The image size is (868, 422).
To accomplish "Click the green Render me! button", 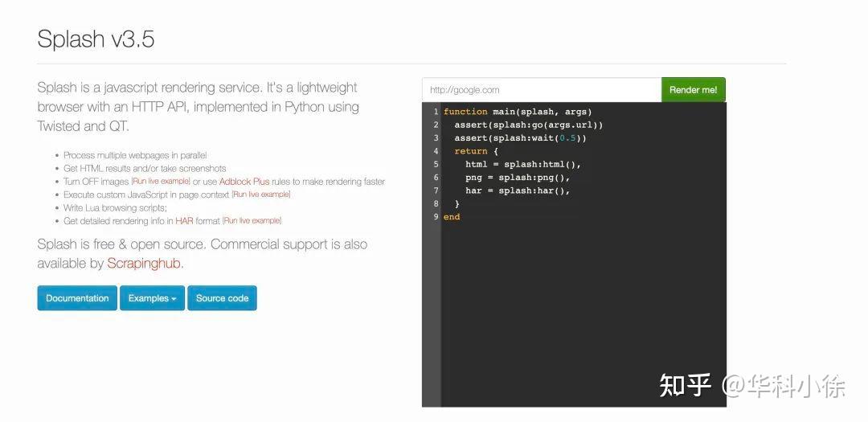I will 693,90.
